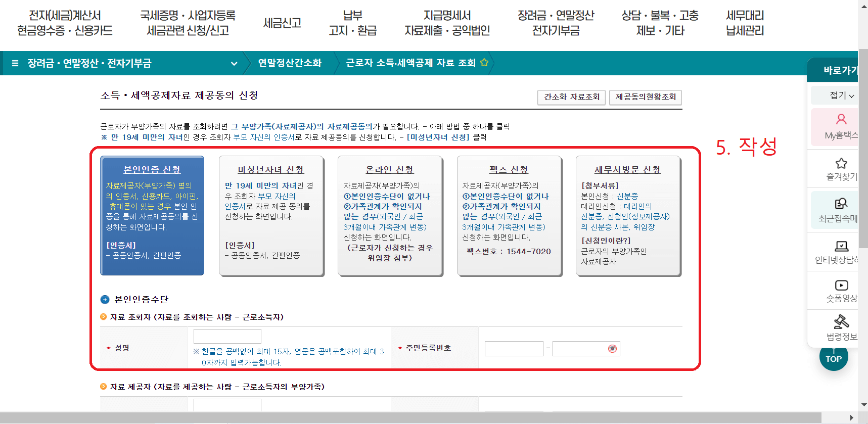Viewport: 868px width, 424px height.
Task: Select 세무서방문 신청 card
Action: click(x=628, y=216)
